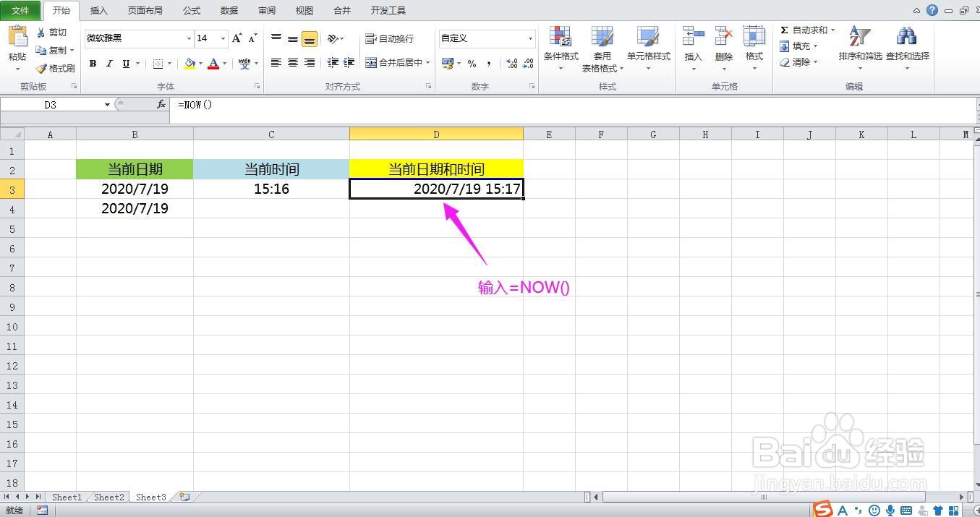Click 删除 cells button
This screenshot has height=517, width=980.
723,48
